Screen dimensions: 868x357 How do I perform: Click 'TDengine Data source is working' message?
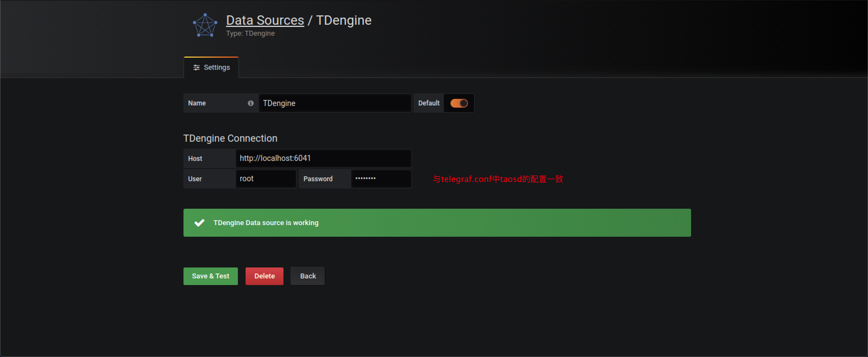pyautogui.click(x=266, y=223)
